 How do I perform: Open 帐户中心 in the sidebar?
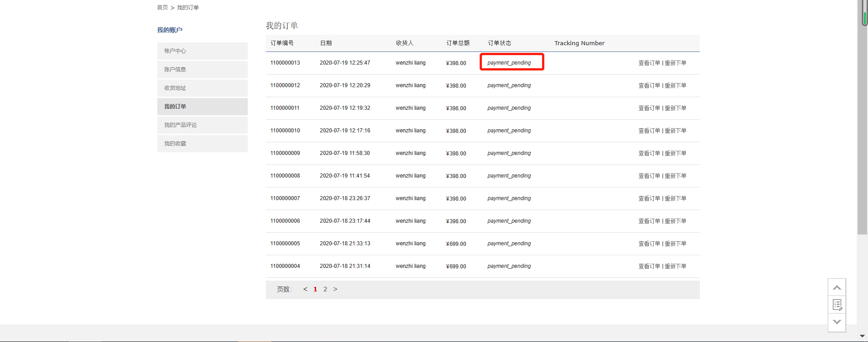click(203, 51)
